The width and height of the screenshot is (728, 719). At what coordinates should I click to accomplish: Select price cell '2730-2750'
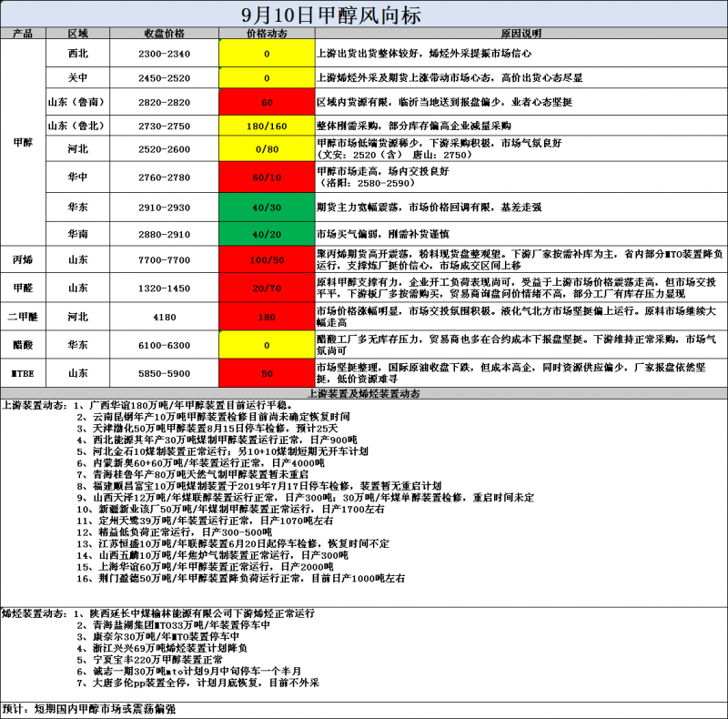[165, 126]
